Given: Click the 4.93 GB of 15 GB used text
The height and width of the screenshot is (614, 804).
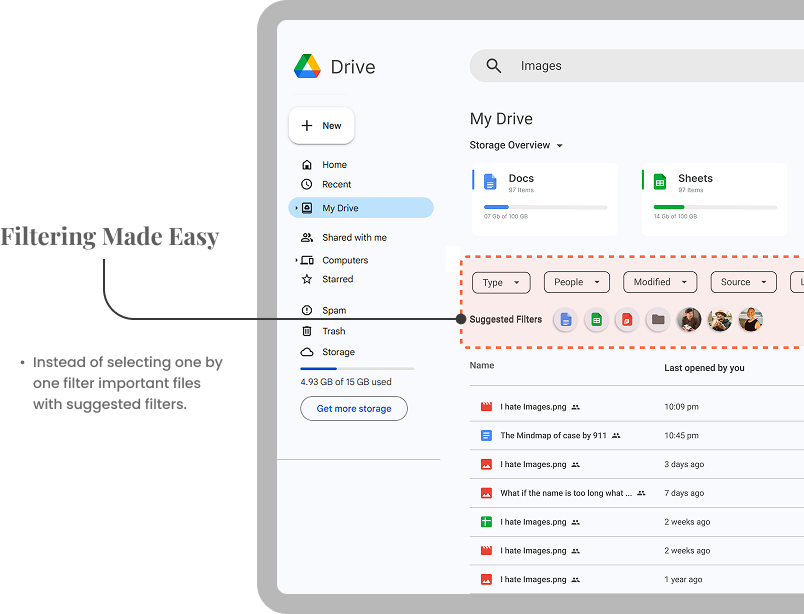Looking at the screenshot, I should point(346,382).
